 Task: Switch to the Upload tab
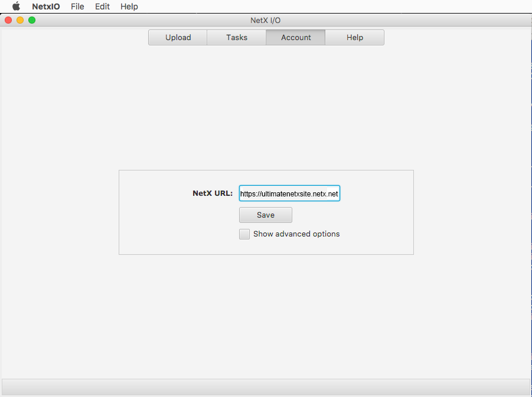(x=178, y=37)
